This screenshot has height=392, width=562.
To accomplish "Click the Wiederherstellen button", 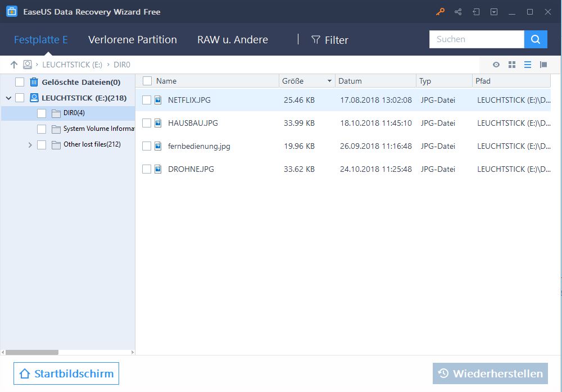I will tap(490, 373).
